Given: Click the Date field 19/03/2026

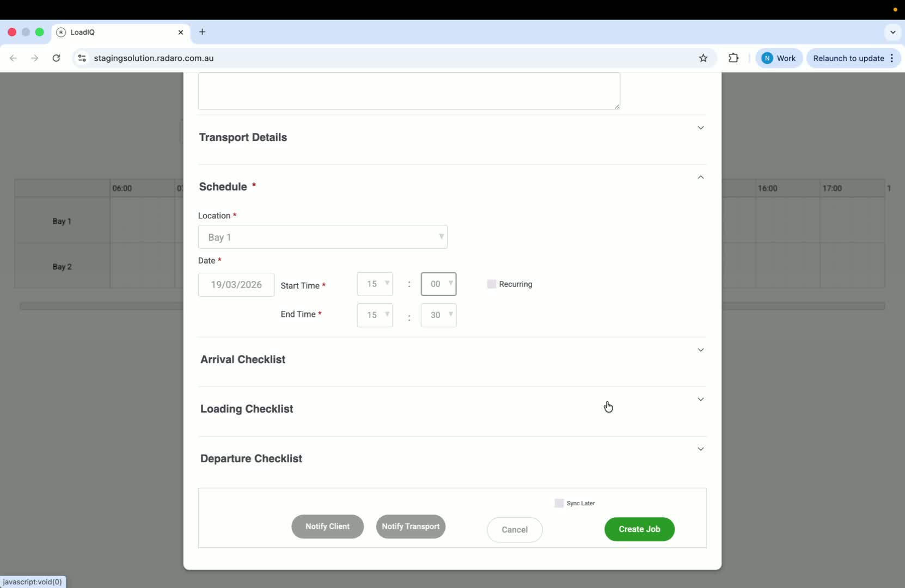Looking at the screenshot, I should (x=236, y=285).
